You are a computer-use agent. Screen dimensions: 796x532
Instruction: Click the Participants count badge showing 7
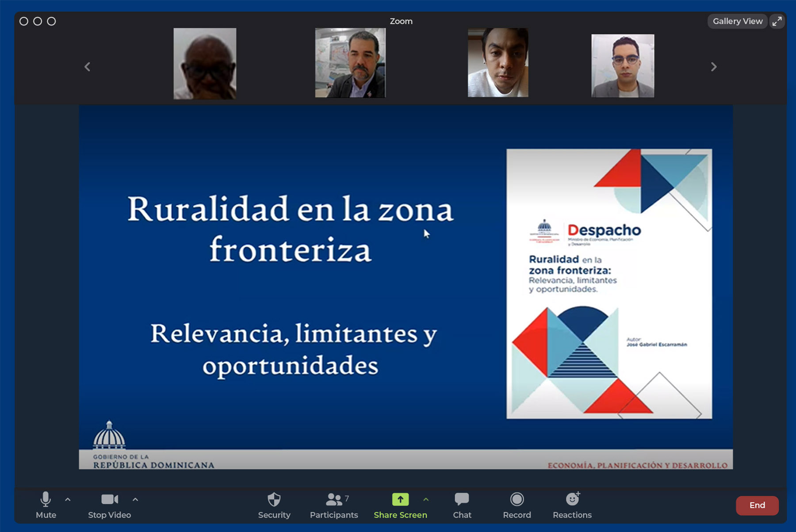point(346,498)
